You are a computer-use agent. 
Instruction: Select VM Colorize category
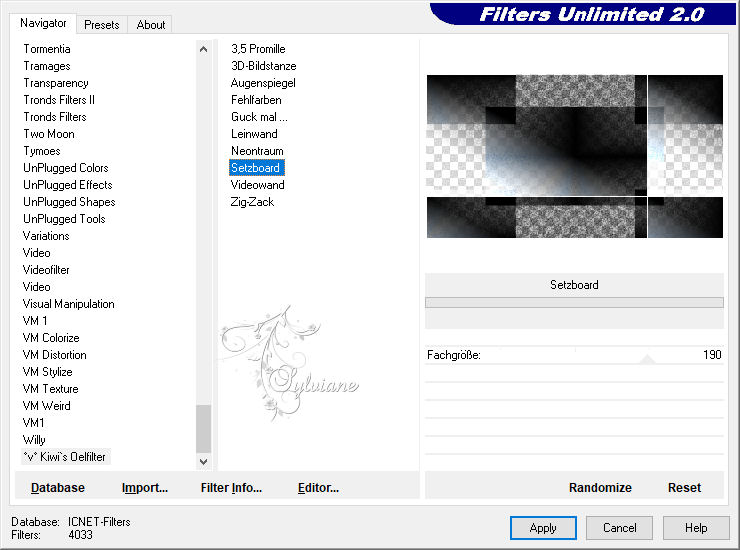tap(51, 338)
